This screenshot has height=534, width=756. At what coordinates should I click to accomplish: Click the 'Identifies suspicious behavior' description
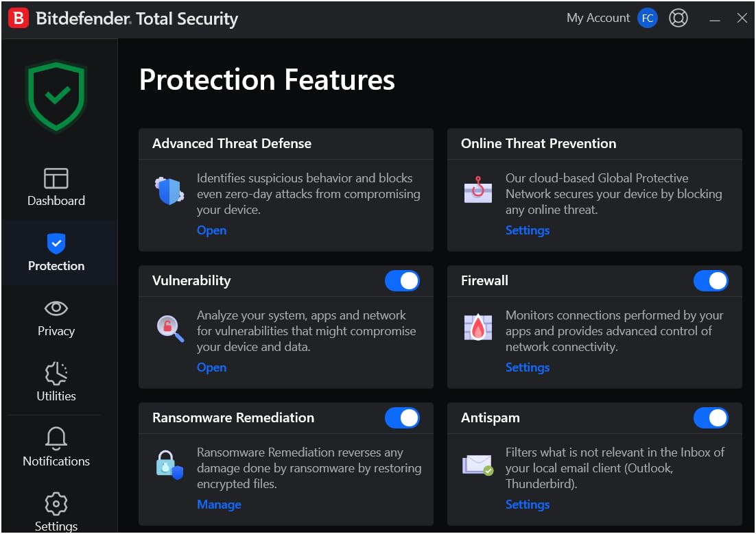point(309,194)
